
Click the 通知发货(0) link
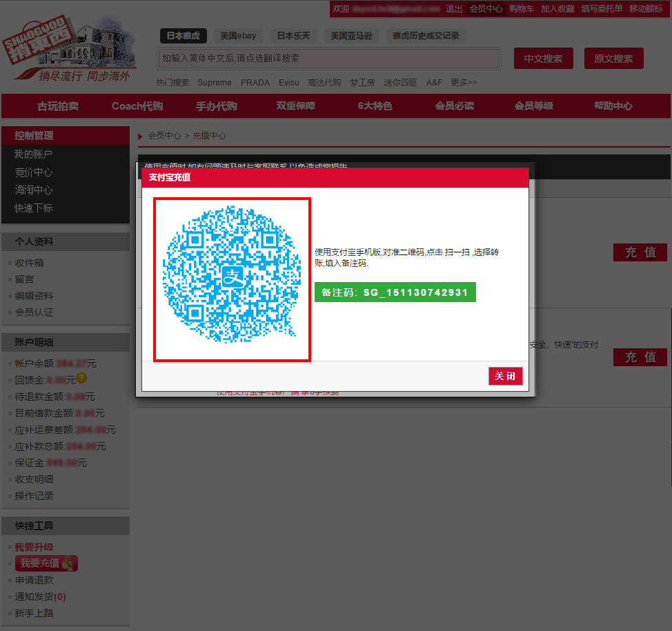[40, 597]
